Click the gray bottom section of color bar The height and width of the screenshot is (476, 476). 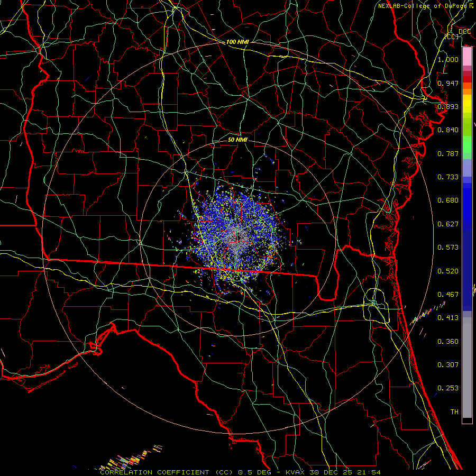467,368
